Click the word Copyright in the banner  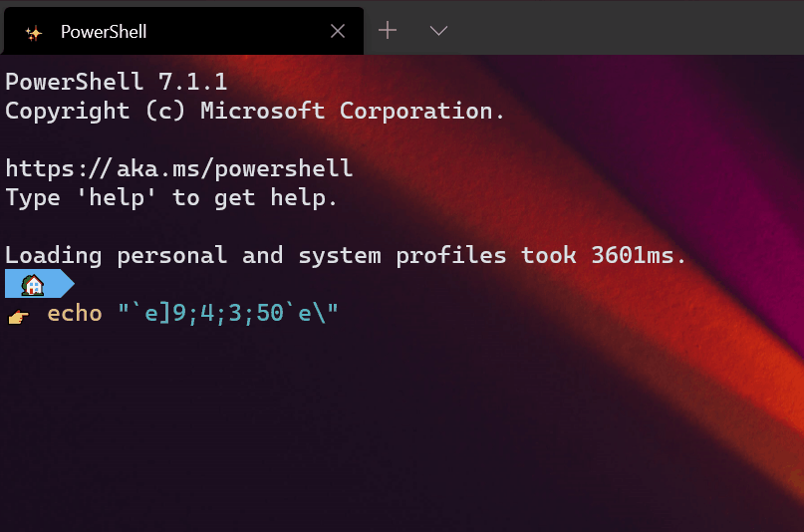pyautogui.click(x=67, y=112)
